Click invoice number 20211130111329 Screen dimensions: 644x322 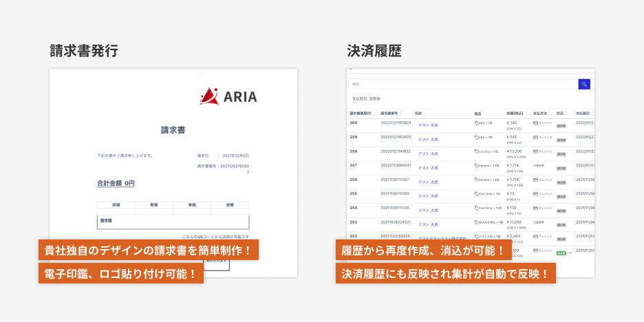(x=395, y=193)
